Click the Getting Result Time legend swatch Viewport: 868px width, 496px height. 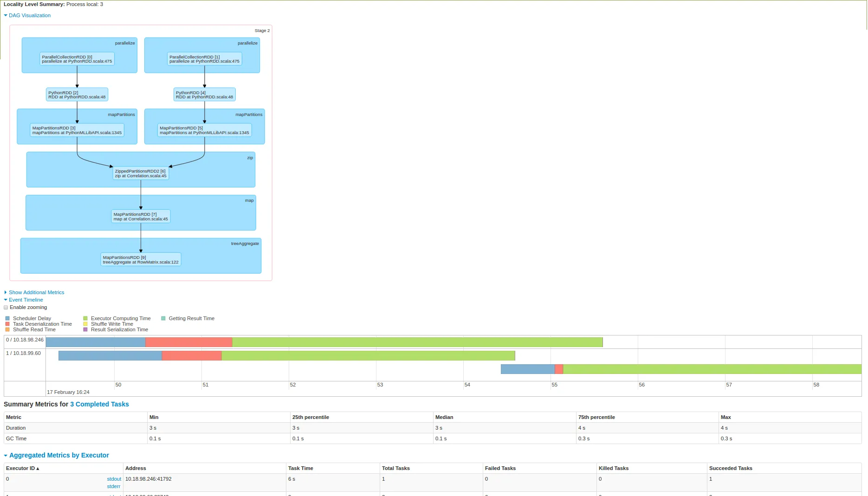pos(163,318)
